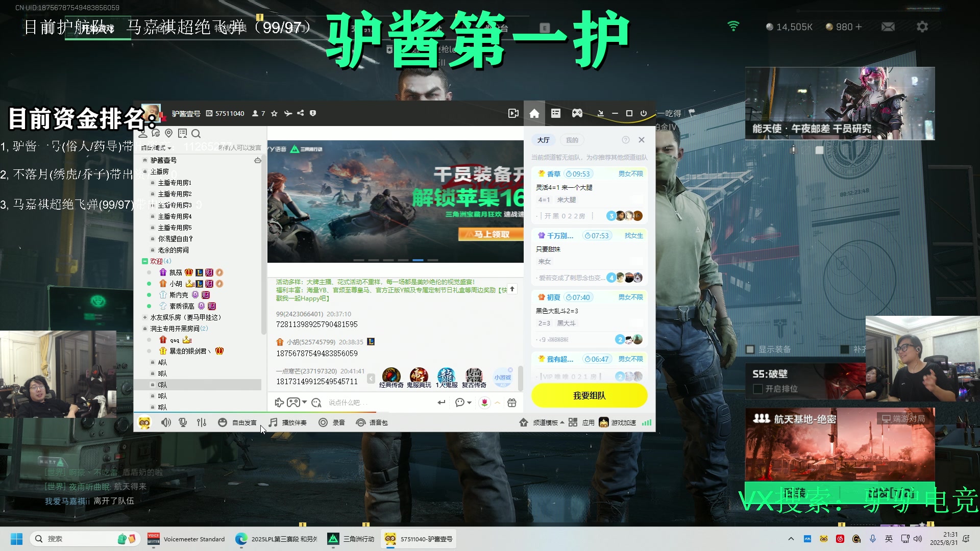Open the 香草 team card
The image size is (980, 551).
[x=590, y=195]
